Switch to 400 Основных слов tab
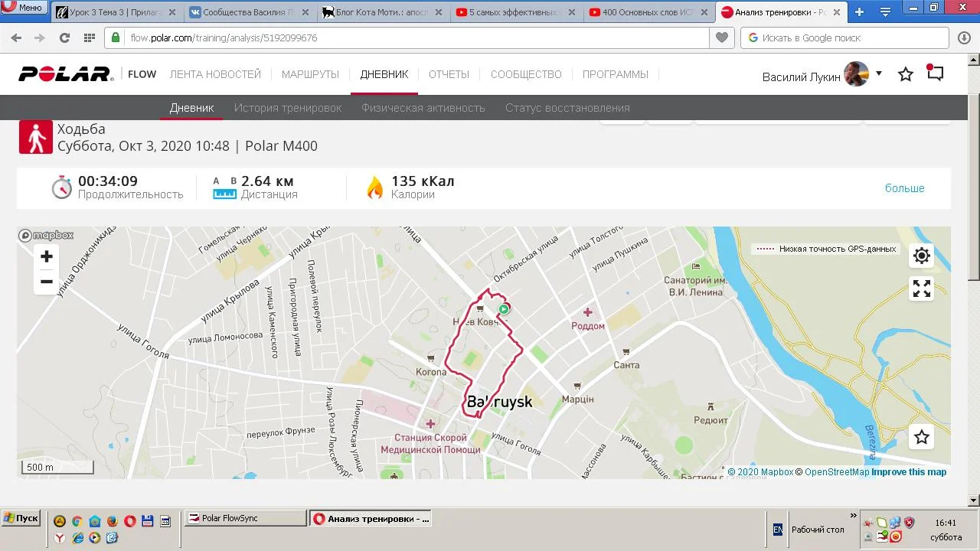This screenshot has height=551, width=980. [x=649, y=12]
